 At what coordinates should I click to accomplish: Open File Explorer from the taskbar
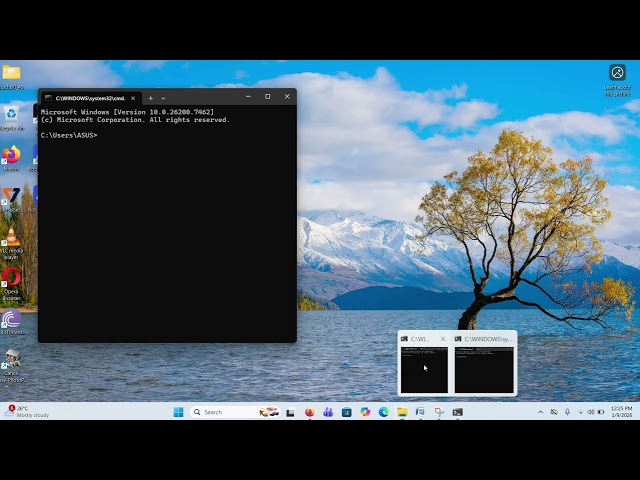(402, 412)
